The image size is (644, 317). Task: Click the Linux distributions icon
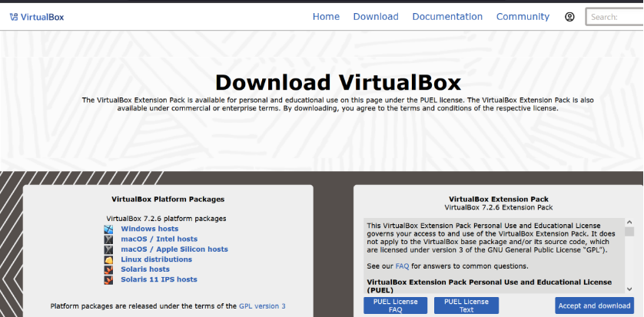[108, 259]
